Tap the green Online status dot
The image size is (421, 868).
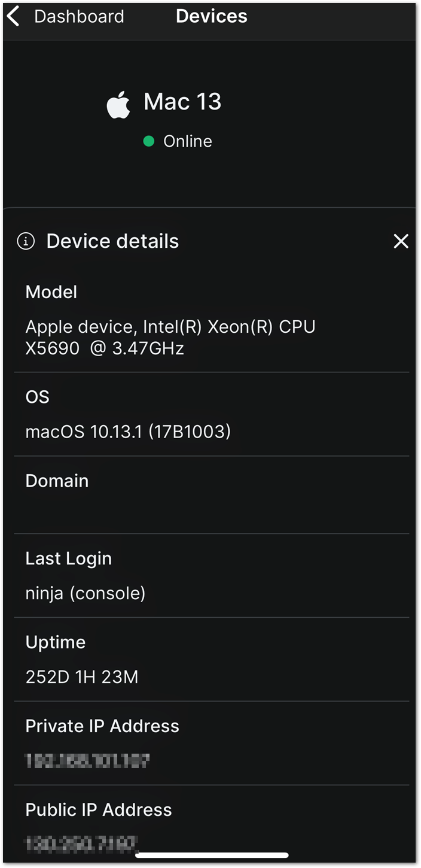click(149, 141)
